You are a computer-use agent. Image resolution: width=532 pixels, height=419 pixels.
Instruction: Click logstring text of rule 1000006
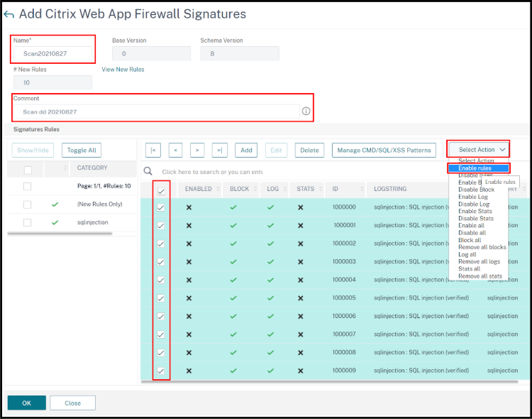(421, 316)
